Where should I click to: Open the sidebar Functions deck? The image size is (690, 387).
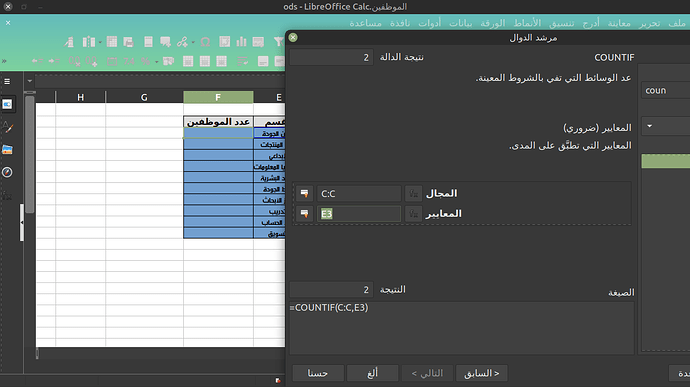coord(7,195)
